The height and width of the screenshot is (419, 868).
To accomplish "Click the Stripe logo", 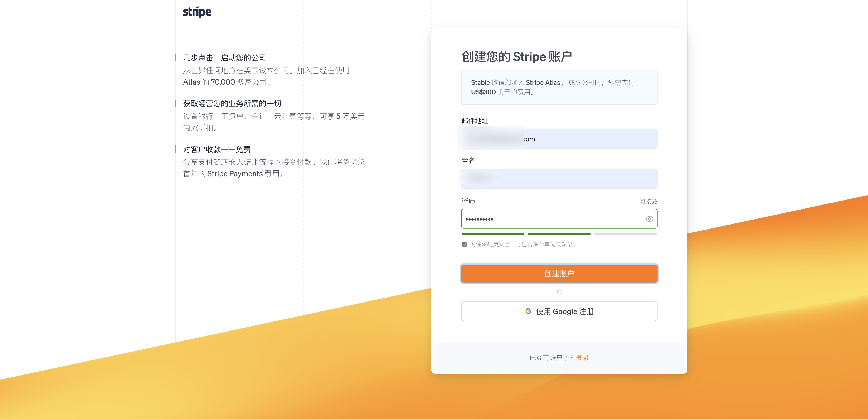I will (197, 12).
